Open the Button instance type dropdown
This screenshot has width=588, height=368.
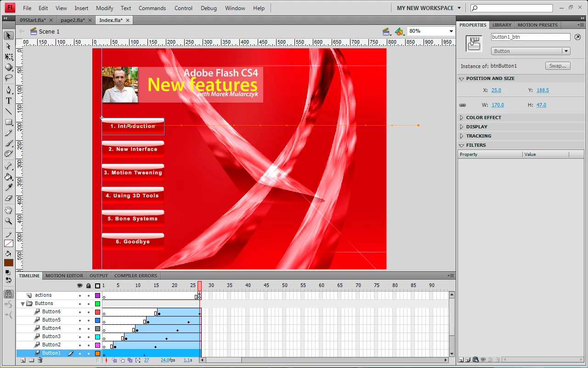tap(566, 51)
